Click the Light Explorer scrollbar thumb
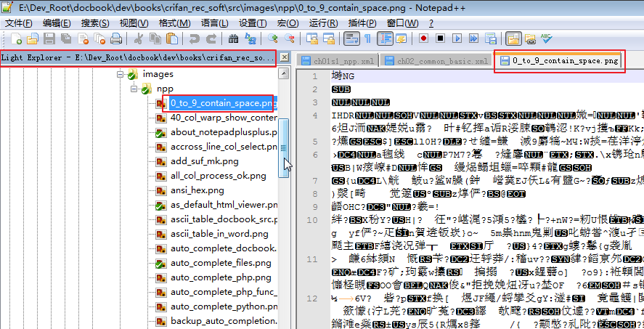The height and width of the screenshot is (329, 644). (283, 148)
